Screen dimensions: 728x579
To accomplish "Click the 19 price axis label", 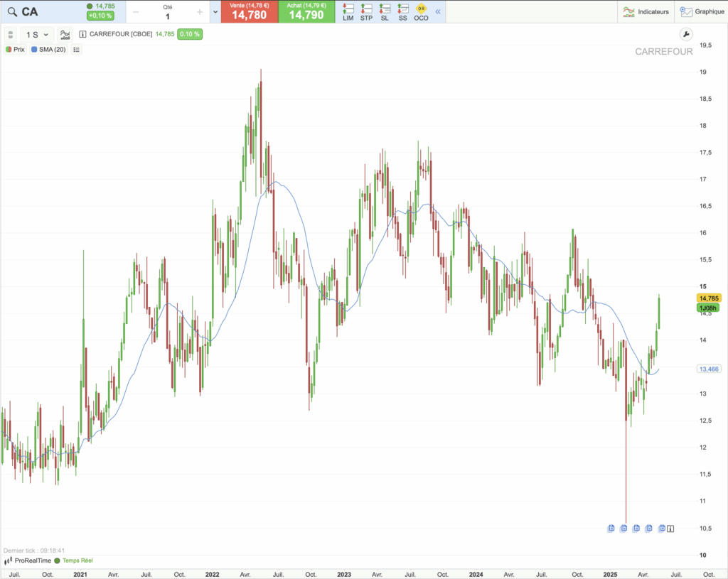I will [x=703, y=72].
